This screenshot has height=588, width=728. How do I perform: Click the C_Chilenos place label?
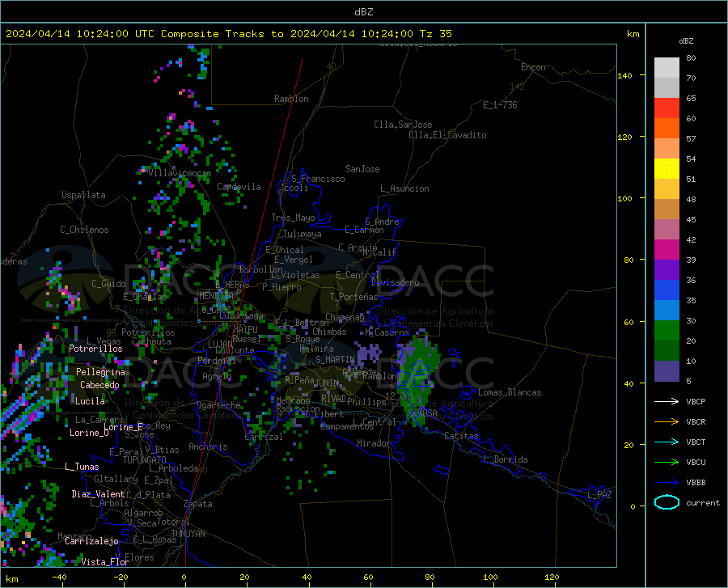click(84, 230)
